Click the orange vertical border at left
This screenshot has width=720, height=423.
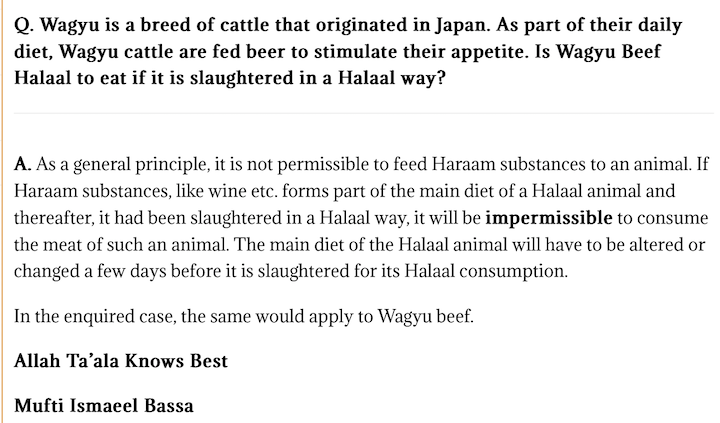coord(1,211)
